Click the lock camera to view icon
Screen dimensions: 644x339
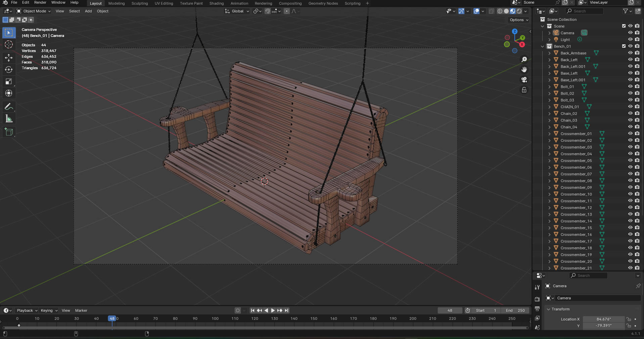pos(524,90)
